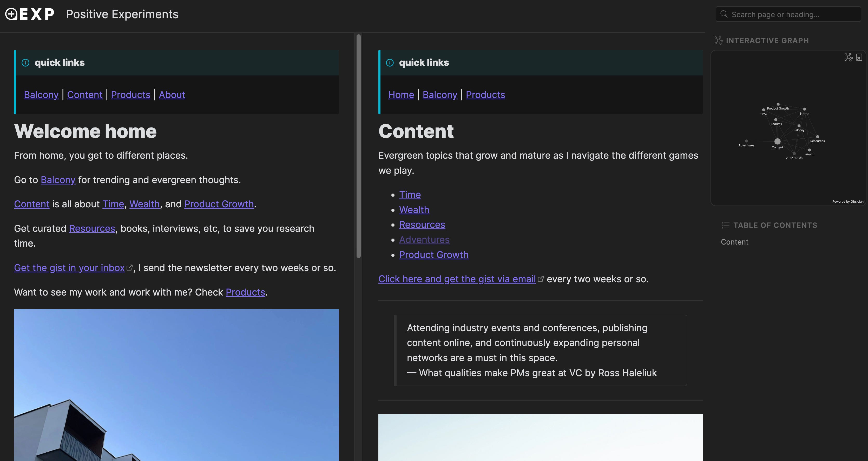Click info icon in right quick links
The width and height of the screenshot is (868, 461).
point(390,63)
